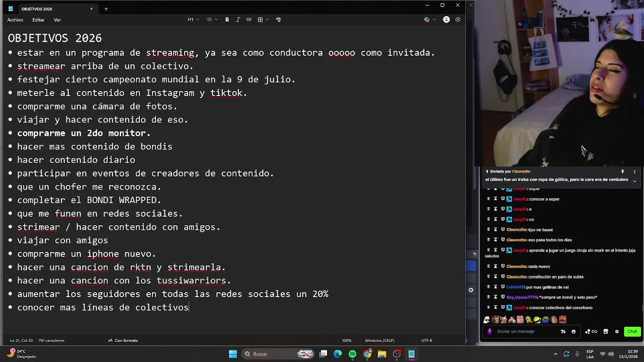Toggle the Con formato status option

123,340
